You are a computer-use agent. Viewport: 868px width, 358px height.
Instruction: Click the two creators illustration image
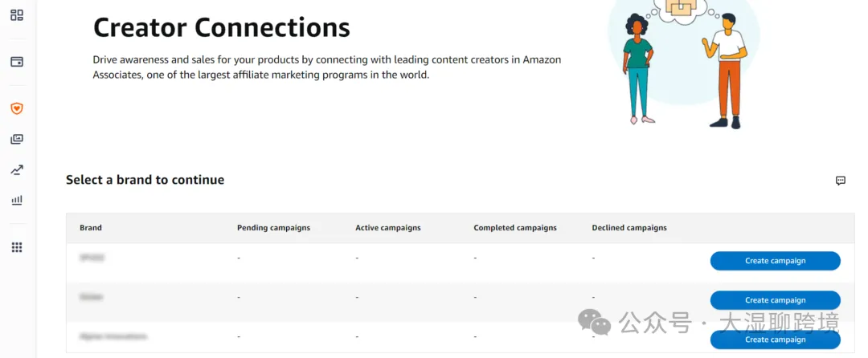tap(682, 64)
